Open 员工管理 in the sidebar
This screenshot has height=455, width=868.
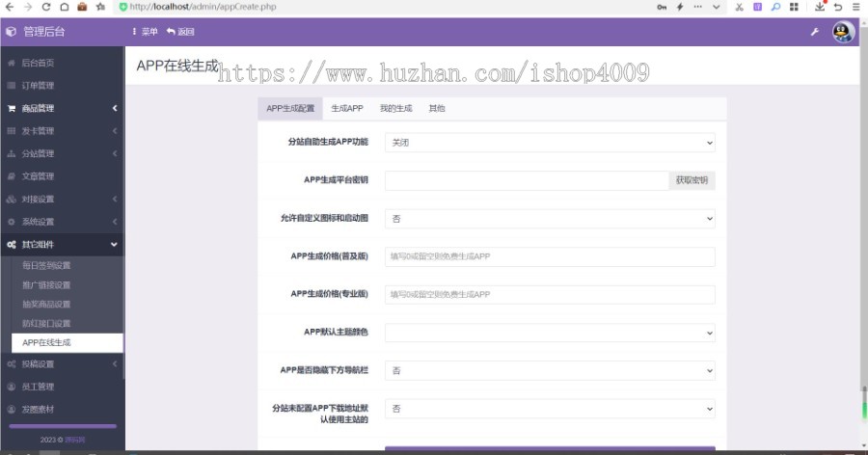(x=62, y=387)
